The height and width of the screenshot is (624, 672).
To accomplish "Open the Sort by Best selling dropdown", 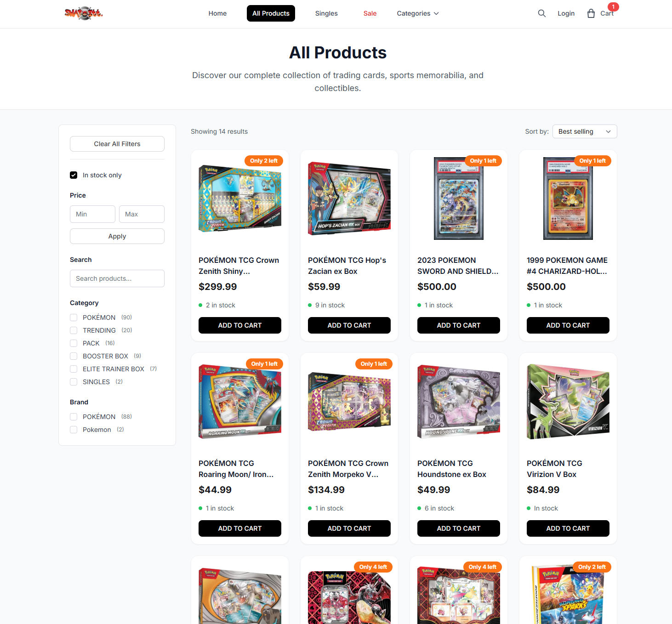I will click(x=585, y=131).
